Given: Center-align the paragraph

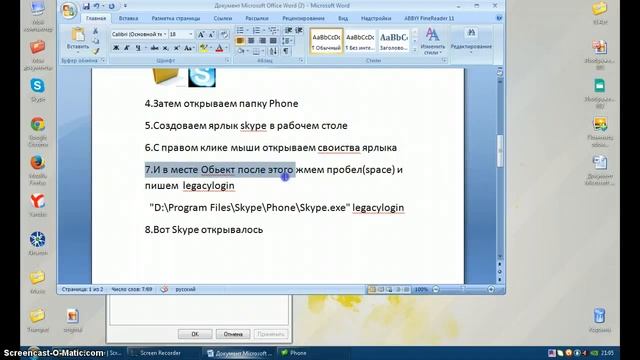Looking at the screenshot, I should 251,41.
